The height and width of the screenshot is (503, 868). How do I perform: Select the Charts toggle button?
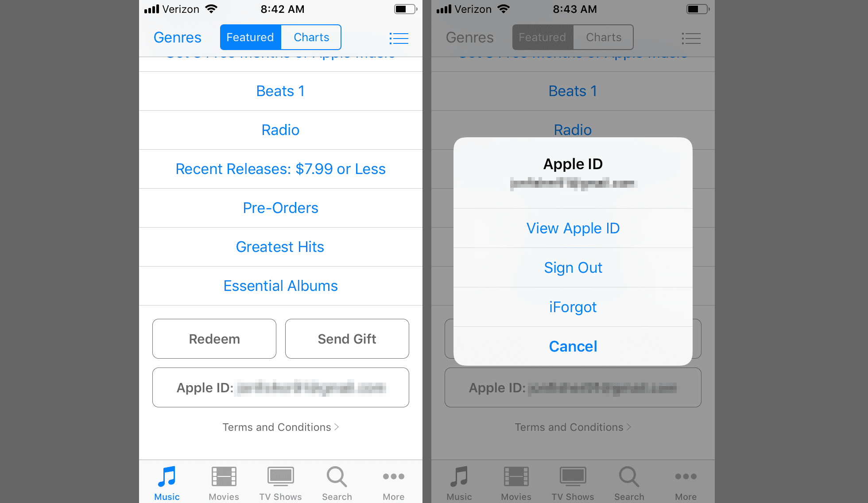pyautogui.click(x=312, y=37)
